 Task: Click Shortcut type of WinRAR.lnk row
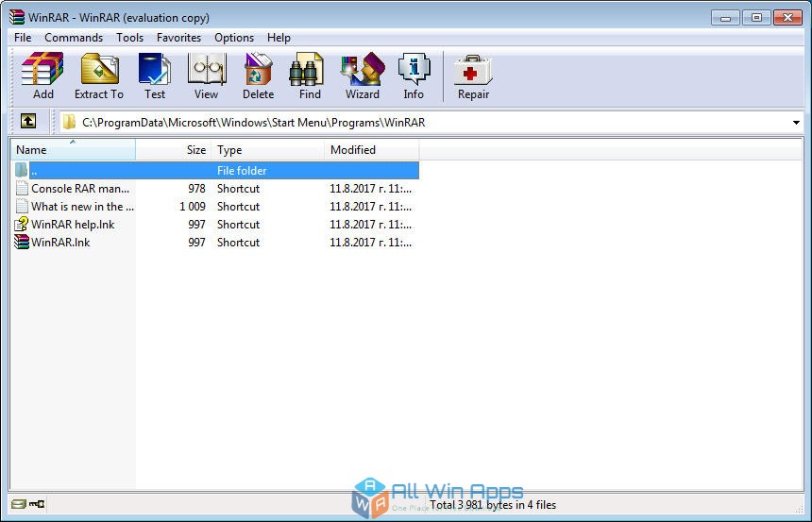coord(238,243)
